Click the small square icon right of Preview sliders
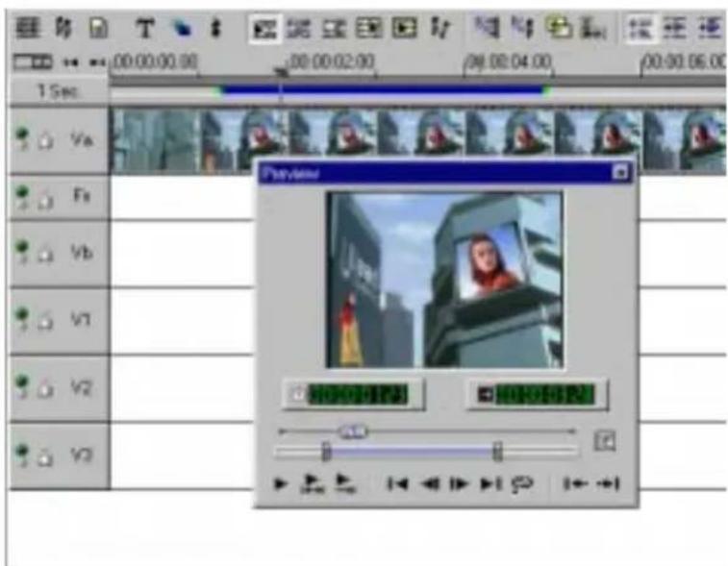 605,441
